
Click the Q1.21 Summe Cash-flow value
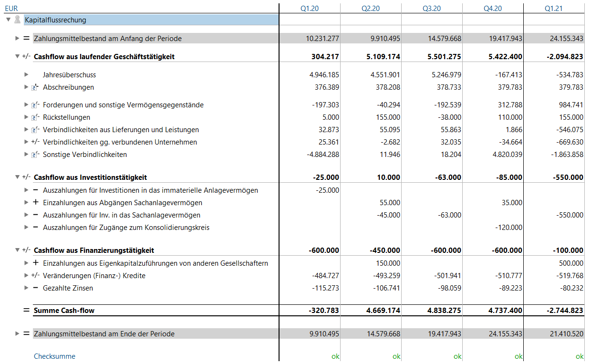coord(565,311)
